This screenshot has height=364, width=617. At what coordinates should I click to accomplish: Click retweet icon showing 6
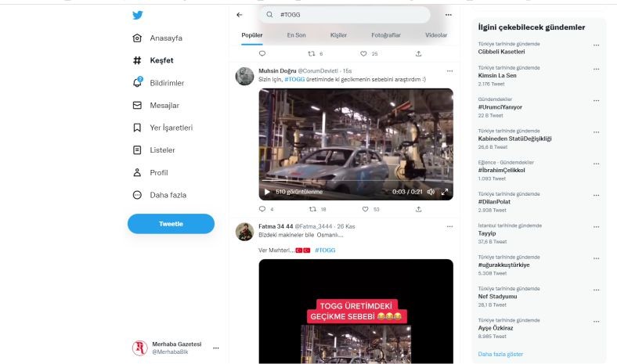[x=312, y=53]
